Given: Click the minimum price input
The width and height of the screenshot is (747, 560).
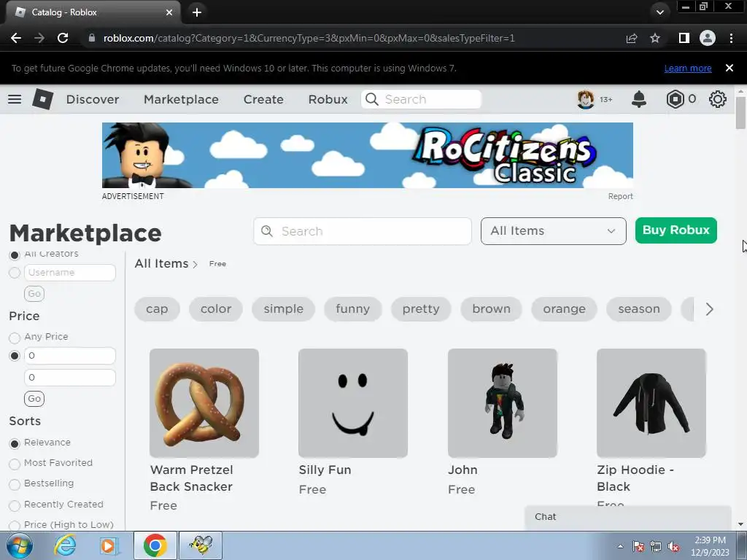Looking at the screenshot, I should 69,356.
